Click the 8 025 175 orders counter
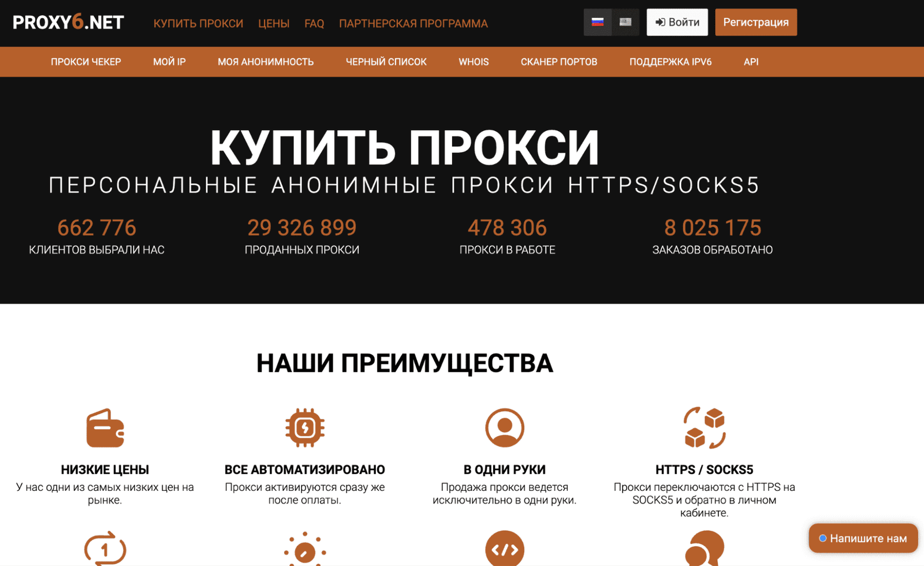924x566 pixels. point(713,228)
